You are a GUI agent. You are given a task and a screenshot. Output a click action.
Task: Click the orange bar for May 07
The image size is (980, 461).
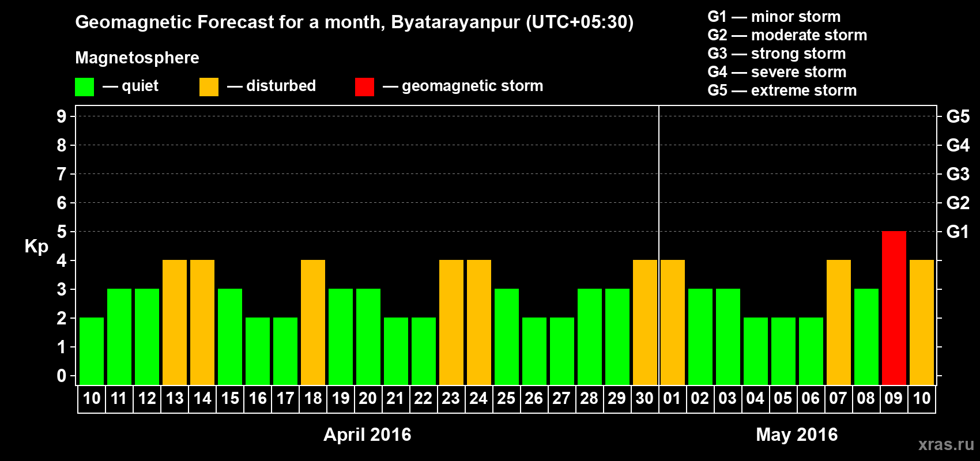point(839,322)
